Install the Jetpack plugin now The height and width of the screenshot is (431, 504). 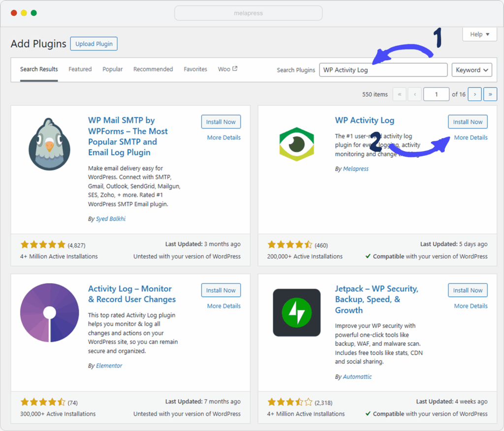point(468,290)
